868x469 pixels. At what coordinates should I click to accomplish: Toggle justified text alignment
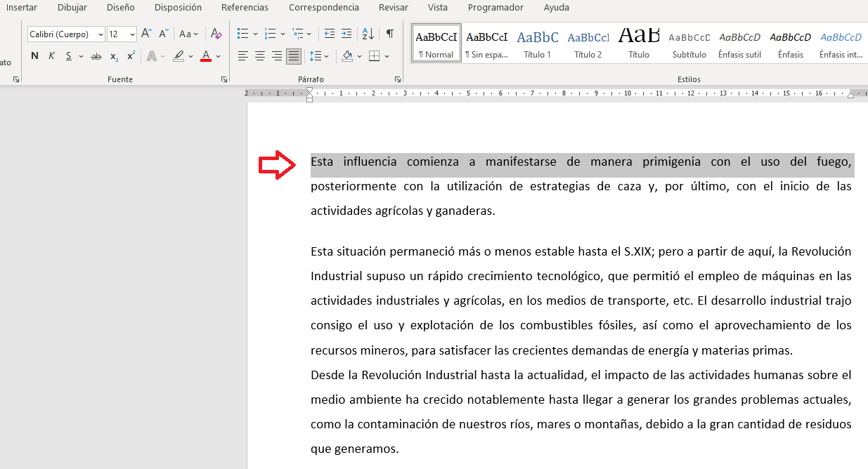(x=294, y=56)
